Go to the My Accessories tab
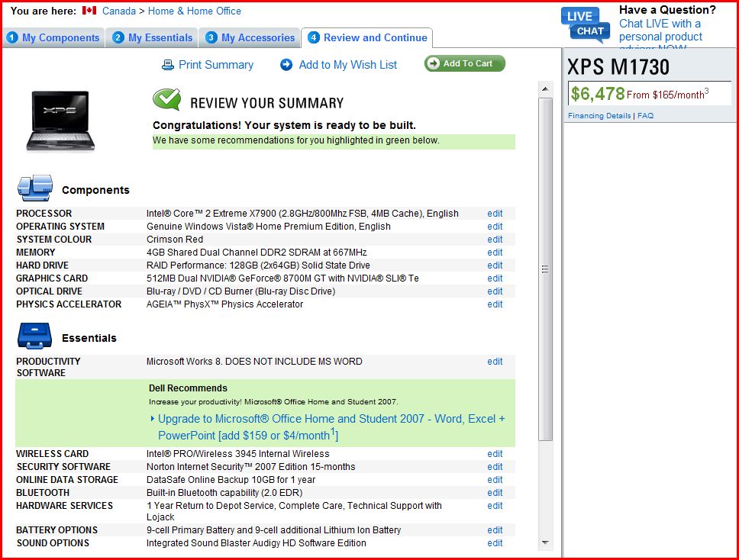This screenshot has width=739, height=560. point(250,37)
